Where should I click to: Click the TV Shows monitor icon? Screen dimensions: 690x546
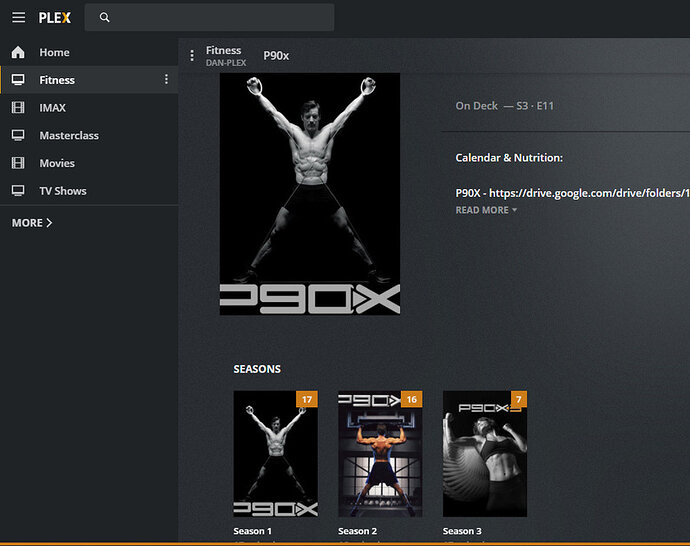(18, 191)
